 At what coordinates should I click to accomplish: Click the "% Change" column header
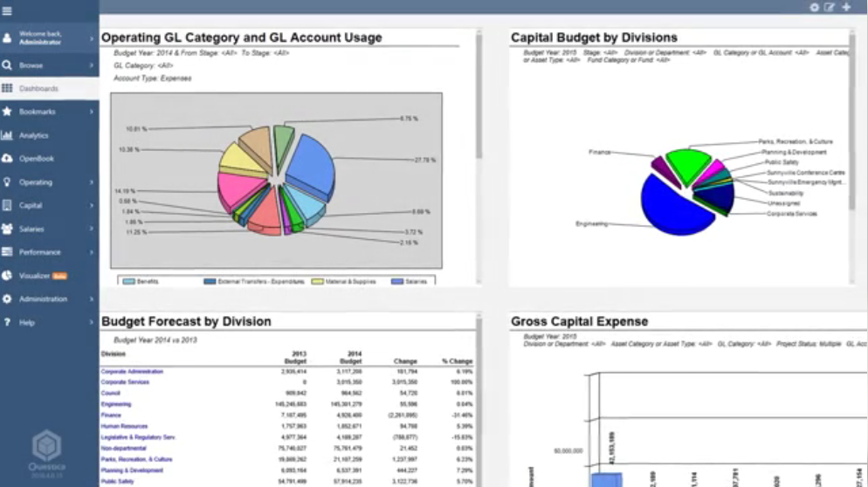tap(458, 361)
